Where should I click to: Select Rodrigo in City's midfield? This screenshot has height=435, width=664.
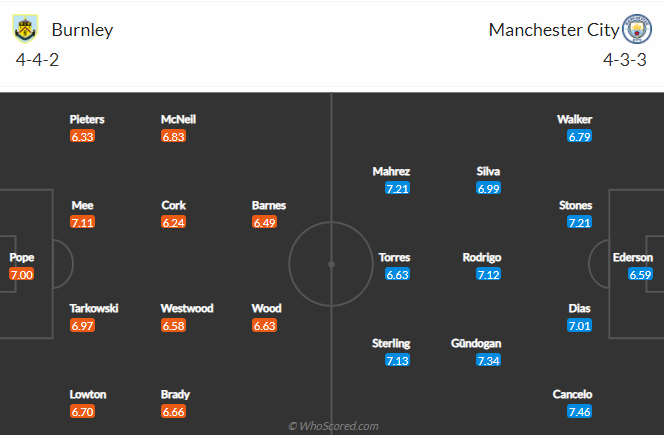pos(481,257)
